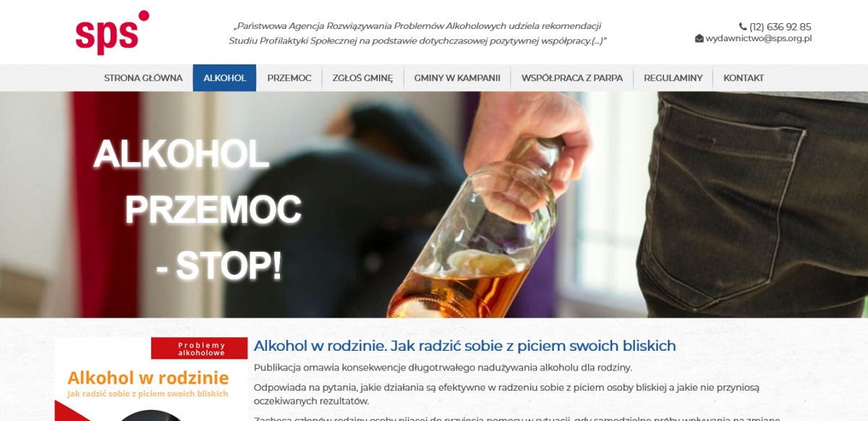
Task: Go to the Kontakt page
Action: pos(744,78)
